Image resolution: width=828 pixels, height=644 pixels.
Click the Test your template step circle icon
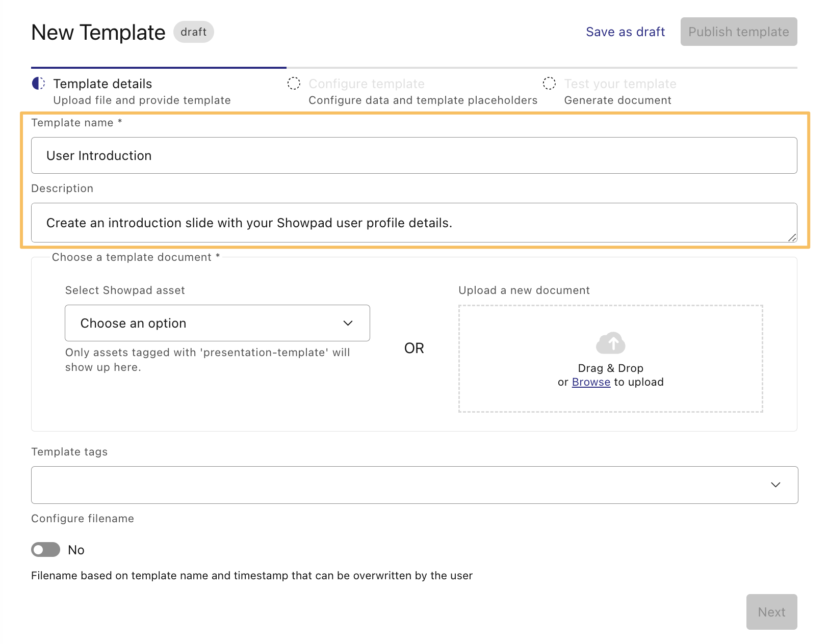pos(549,84)
